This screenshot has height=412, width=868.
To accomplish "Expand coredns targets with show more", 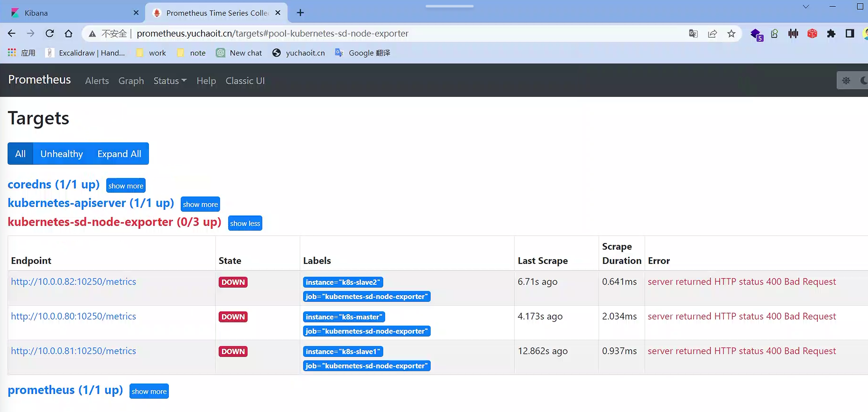I will [x=125, y=186].
